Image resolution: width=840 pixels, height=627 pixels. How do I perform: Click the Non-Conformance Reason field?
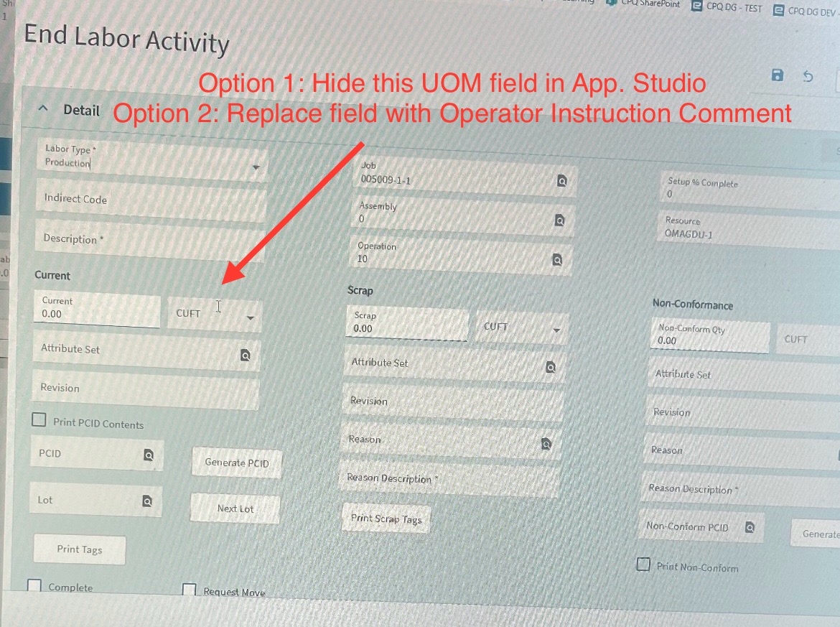(x=741, y=451)
